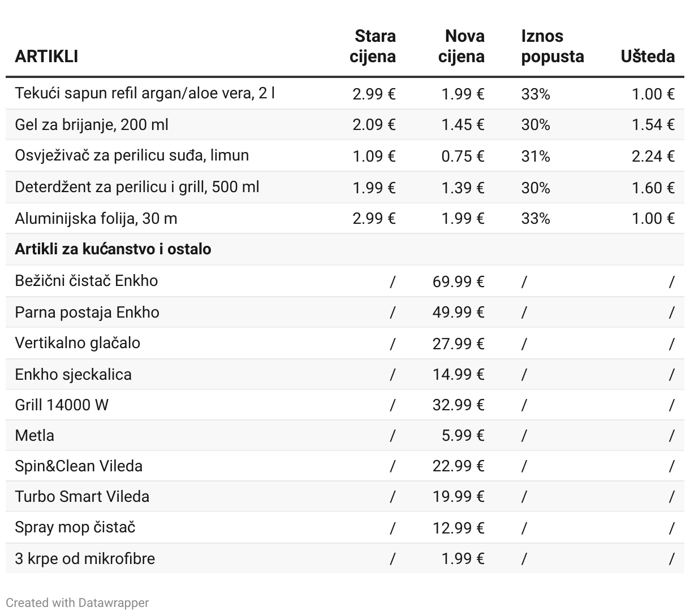Click the Ušteda column header
The height and width of the screenshot is (616, 690).
[x=648, y=57]
